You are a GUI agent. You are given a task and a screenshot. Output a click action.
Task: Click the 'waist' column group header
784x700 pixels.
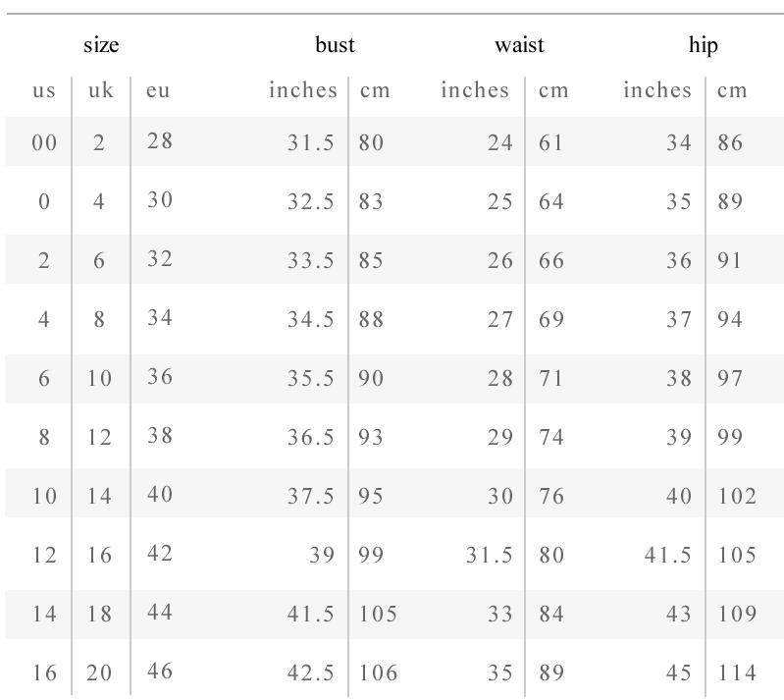coord(519,45)
